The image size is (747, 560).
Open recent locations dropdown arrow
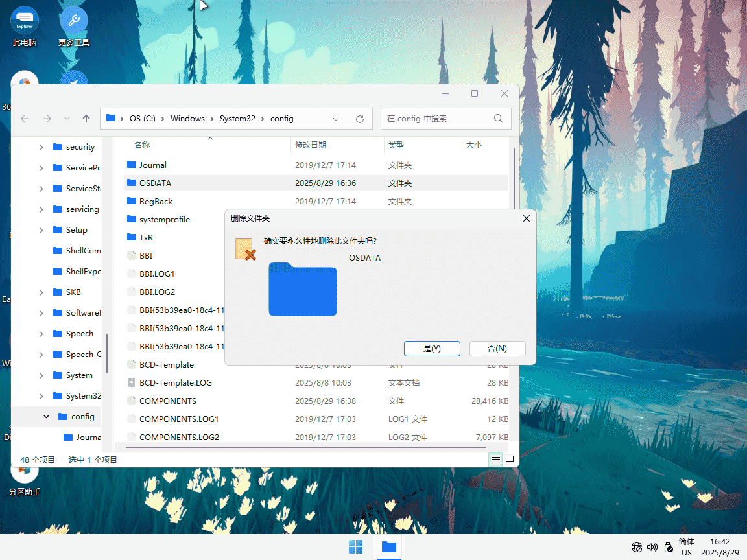[x=67, y=119]
